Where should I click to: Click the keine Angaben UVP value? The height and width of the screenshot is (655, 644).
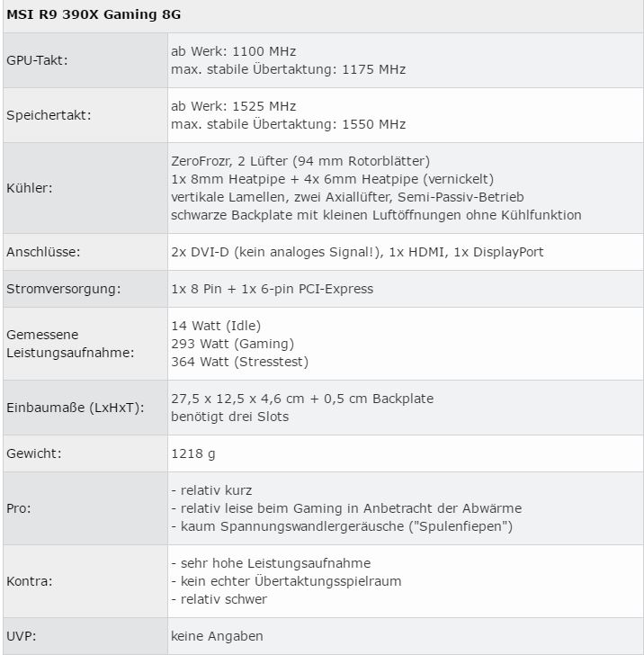217,636
